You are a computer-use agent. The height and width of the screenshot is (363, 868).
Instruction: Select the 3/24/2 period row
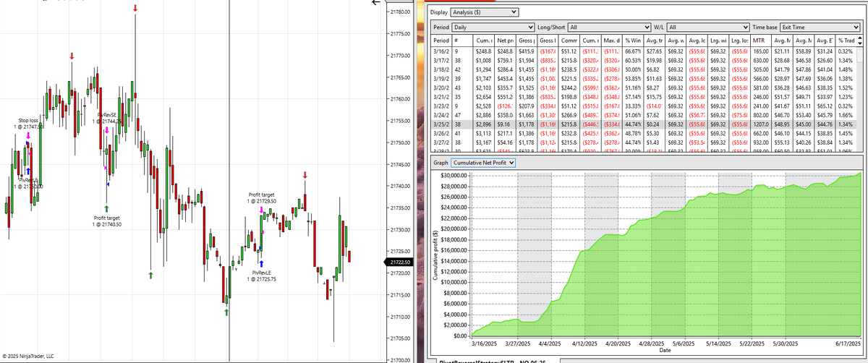(x=643, y=116)
